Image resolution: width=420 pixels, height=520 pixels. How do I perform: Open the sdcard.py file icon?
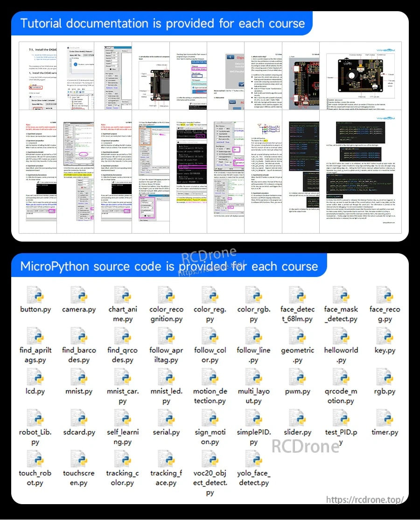point(79,417)
